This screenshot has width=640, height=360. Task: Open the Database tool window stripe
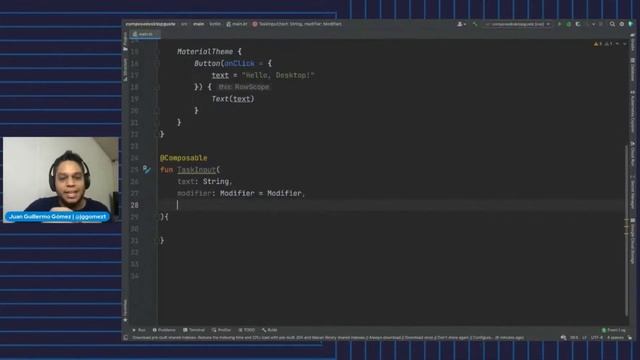click(633, 69)
